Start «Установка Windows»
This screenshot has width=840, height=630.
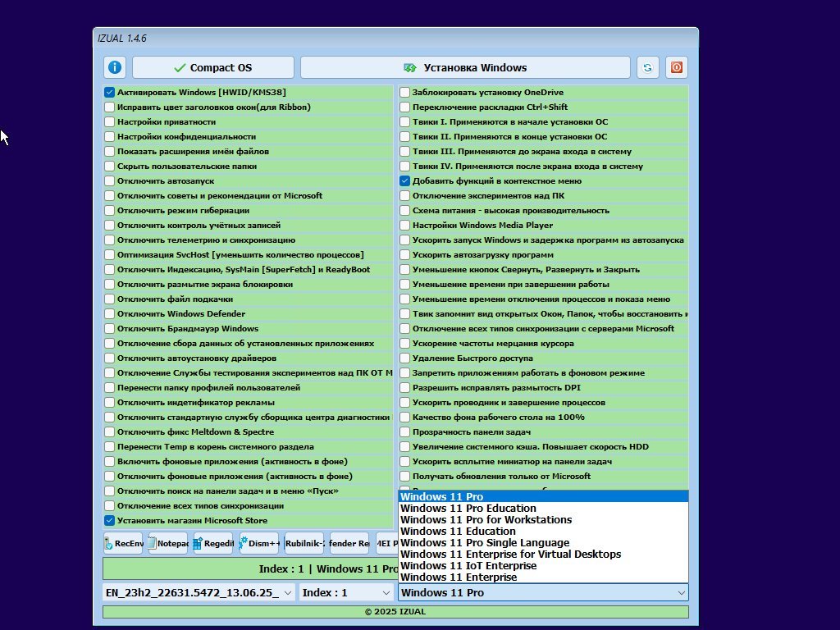[465, 67]
